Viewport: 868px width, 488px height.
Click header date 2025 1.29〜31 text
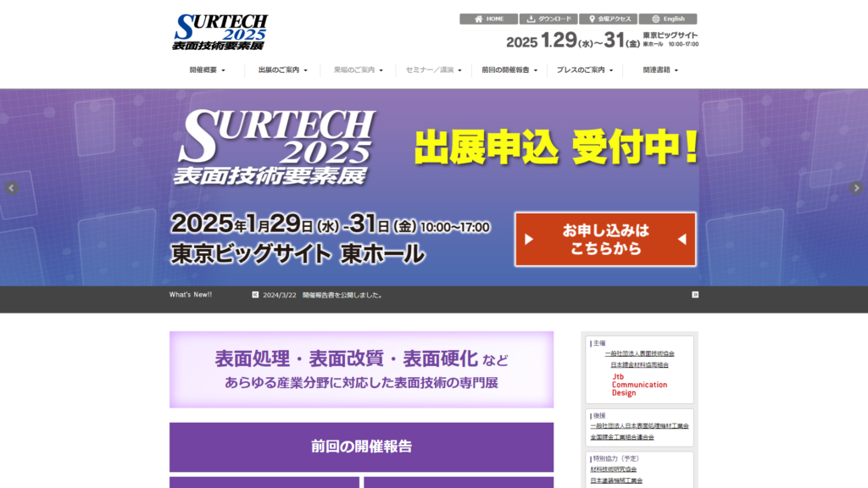click(x=573, y=41)
